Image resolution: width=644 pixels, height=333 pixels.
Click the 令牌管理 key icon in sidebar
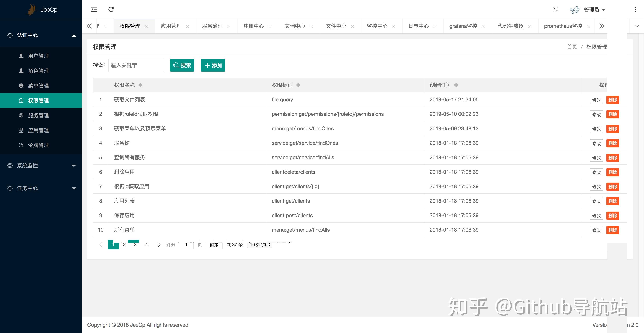tap(21, 145)
